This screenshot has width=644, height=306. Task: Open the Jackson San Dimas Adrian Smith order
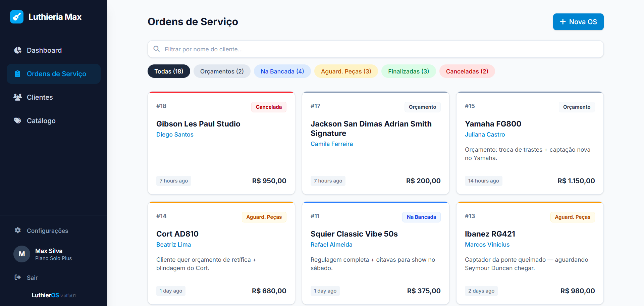tap(371, 129)
